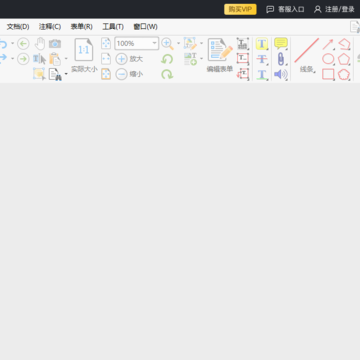
Task: Click the paperclip file attachment tool
Action: point(281,59)
